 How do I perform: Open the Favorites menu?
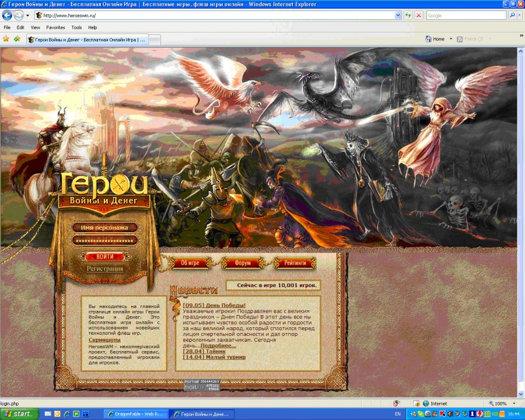point(55,27)
